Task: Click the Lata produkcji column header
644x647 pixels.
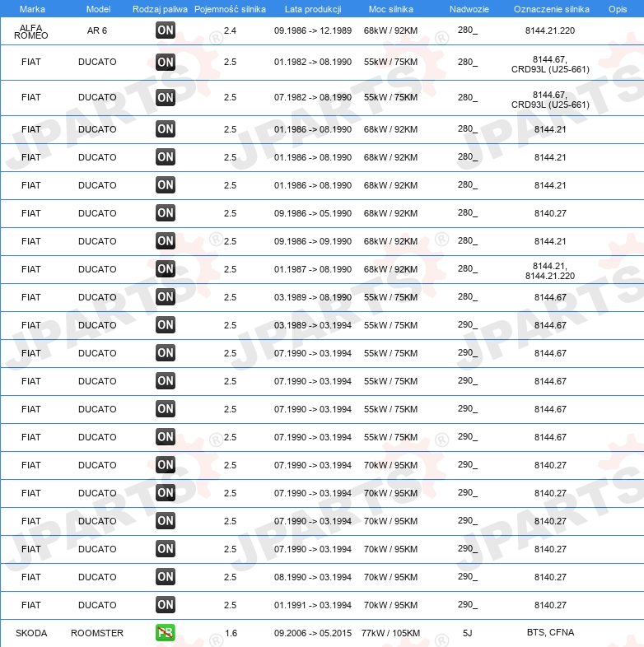Action: [x=313, y=9]
